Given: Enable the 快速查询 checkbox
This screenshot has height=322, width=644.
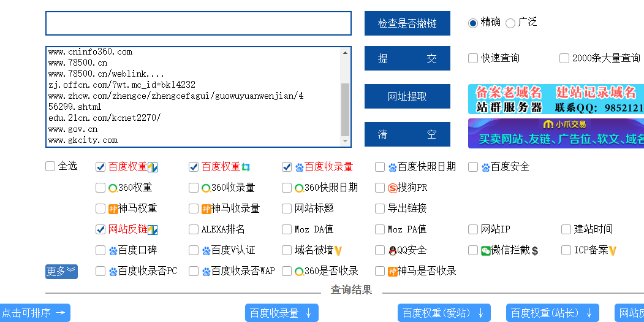Looking at the screenshot, I should click(x=472, y=58).
